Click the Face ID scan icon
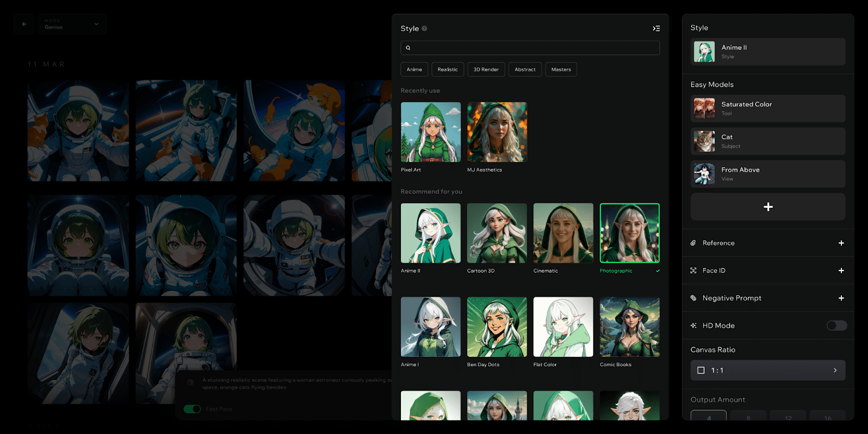868x434 pixels. coord(693,270)
